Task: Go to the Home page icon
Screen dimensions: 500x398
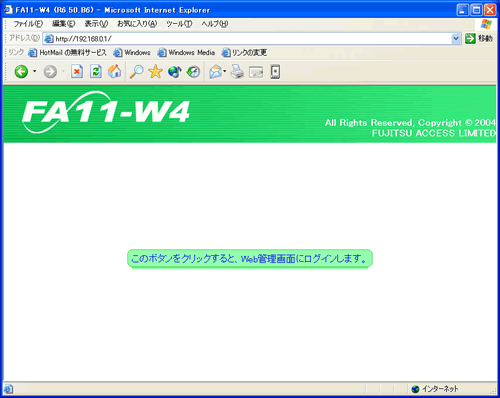Action: click(x=115, y=71)
